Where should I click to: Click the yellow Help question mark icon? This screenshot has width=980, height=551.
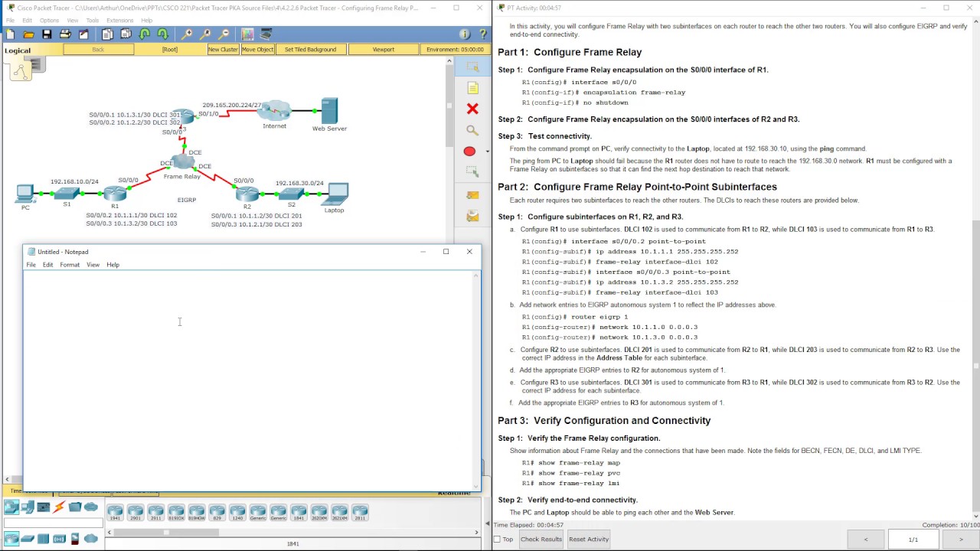tap(483, 34)
